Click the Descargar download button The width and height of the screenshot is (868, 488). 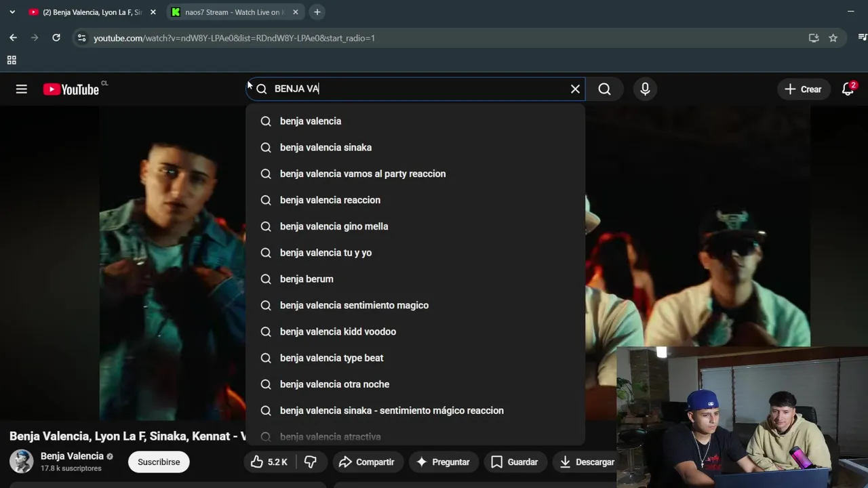587,462
